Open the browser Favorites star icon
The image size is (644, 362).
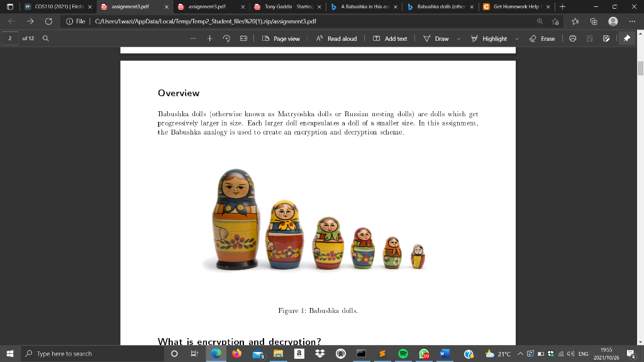[x=575, y=21]
